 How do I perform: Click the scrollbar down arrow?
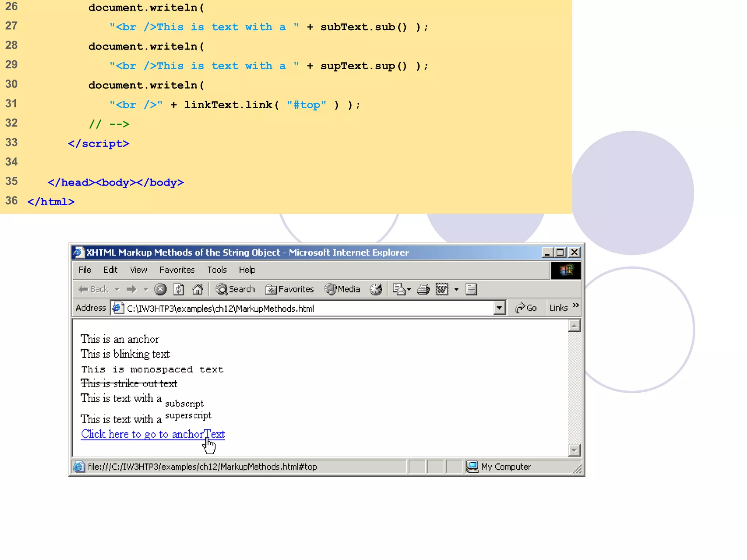click(574, 450)
